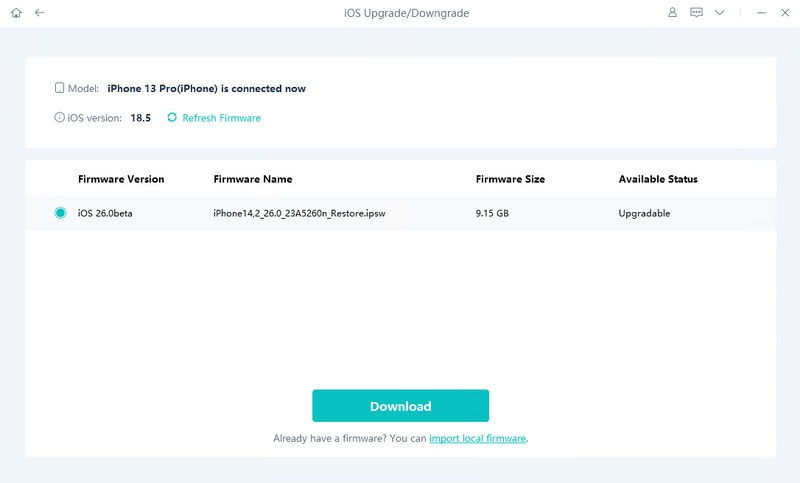Click the Refresh Firmware circular arrow icon

[x=172, y=117]
